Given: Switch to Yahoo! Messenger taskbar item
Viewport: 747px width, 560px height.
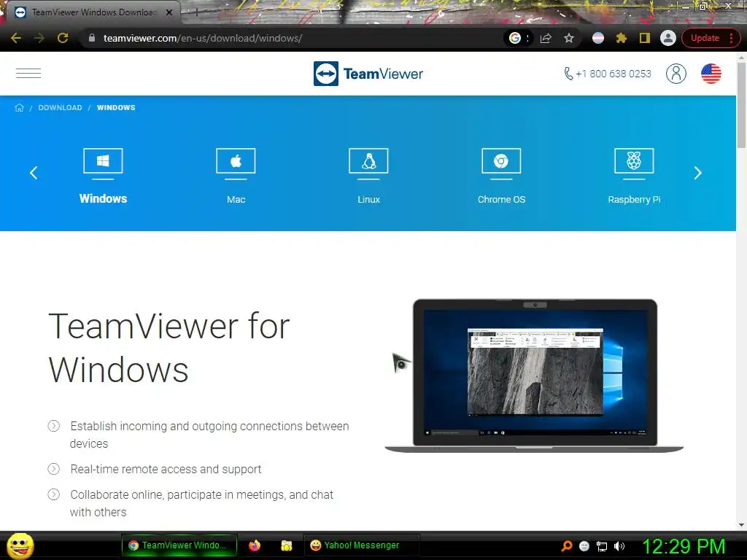Looking at the screenshot, I should click(361, 545).
